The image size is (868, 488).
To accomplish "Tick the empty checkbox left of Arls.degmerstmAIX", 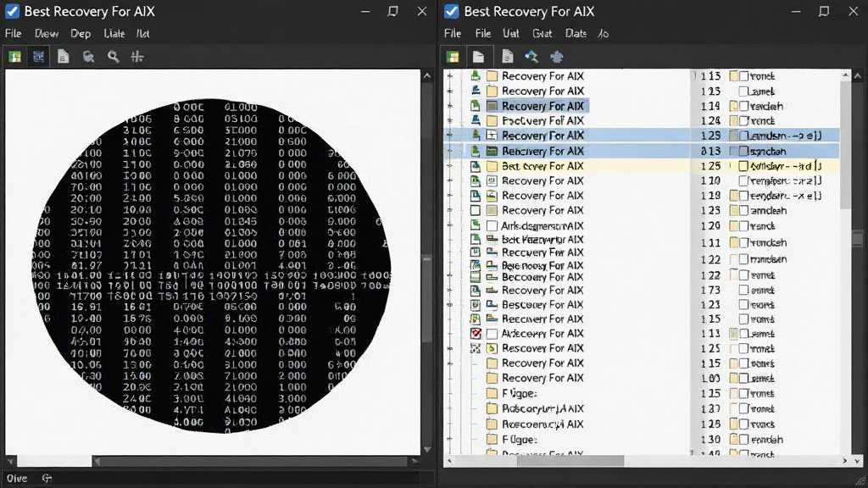I will 492,225.
